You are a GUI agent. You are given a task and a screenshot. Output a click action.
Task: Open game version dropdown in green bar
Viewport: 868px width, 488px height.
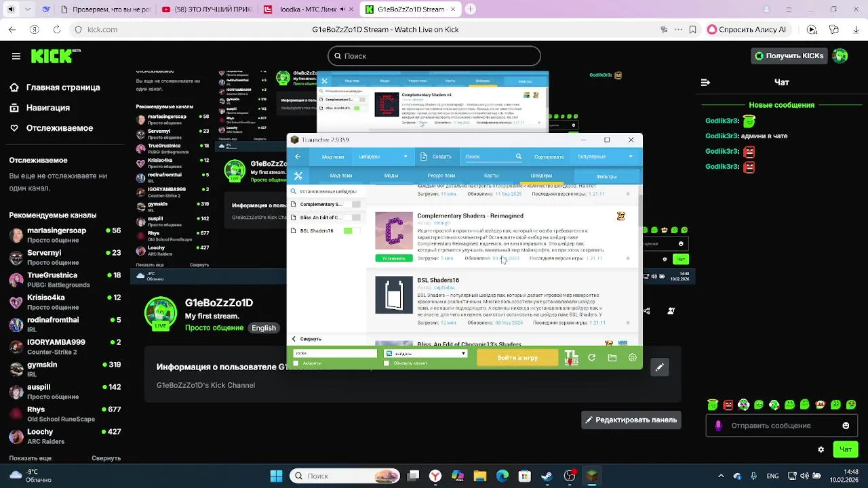tap(426, 353)
